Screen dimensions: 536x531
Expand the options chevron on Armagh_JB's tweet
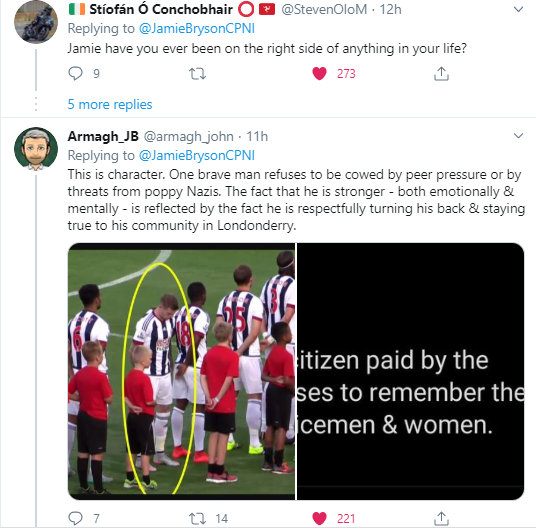[x=519, y=136]
